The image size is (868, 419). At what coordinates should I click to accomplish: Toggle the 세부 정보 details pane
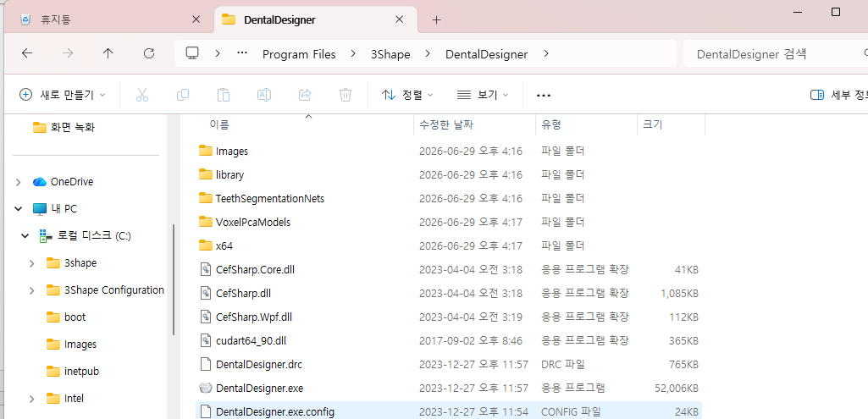838,95
